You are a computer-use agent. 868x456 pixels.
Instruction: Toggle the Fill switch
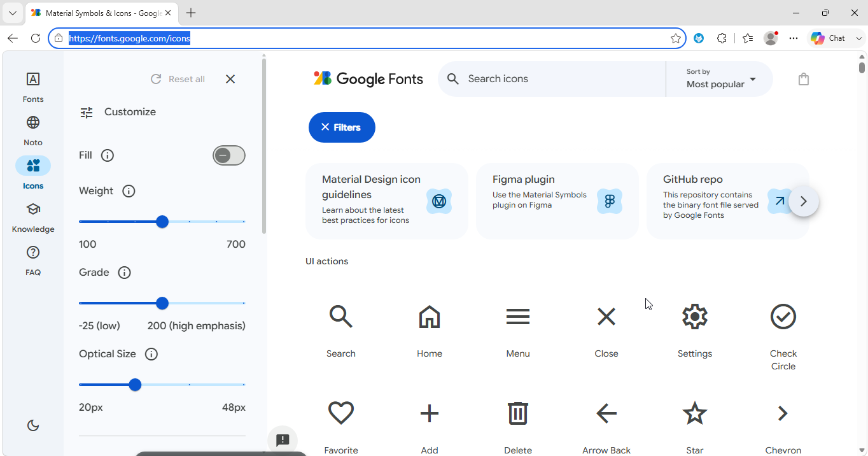(x=229, y=155)
